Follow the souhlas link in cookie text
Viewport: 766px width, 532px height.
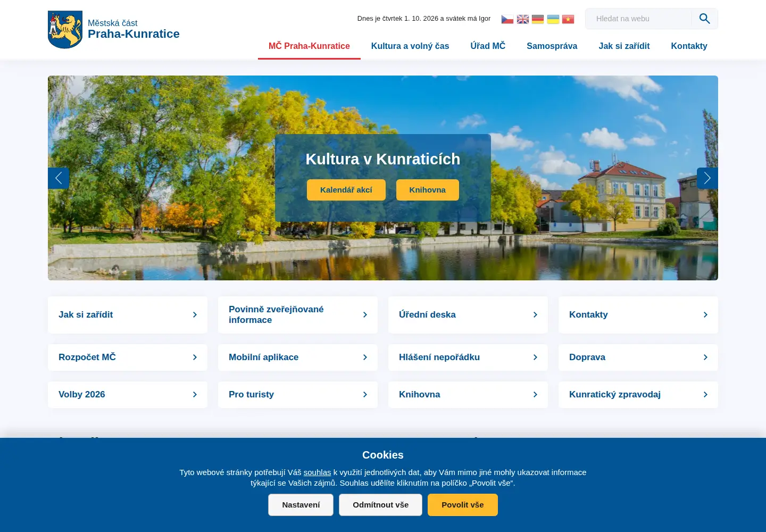[317, 472]
